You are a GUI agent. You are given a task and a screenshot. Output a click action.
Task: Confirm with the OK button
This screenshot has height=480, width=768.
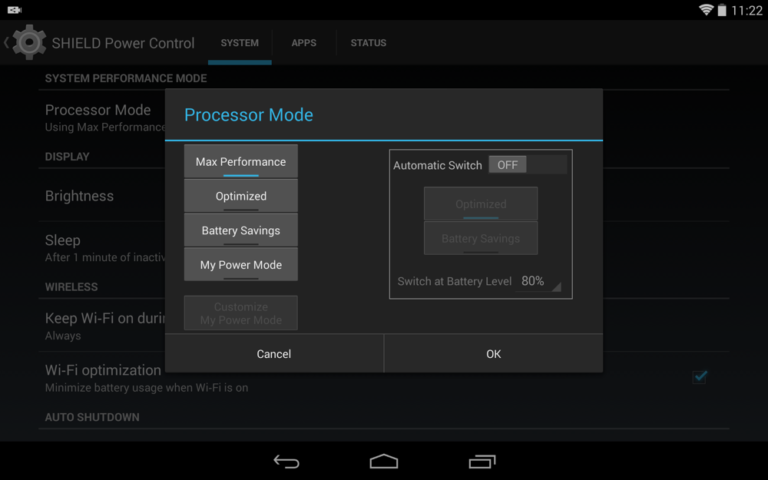[x=493, y=354]
